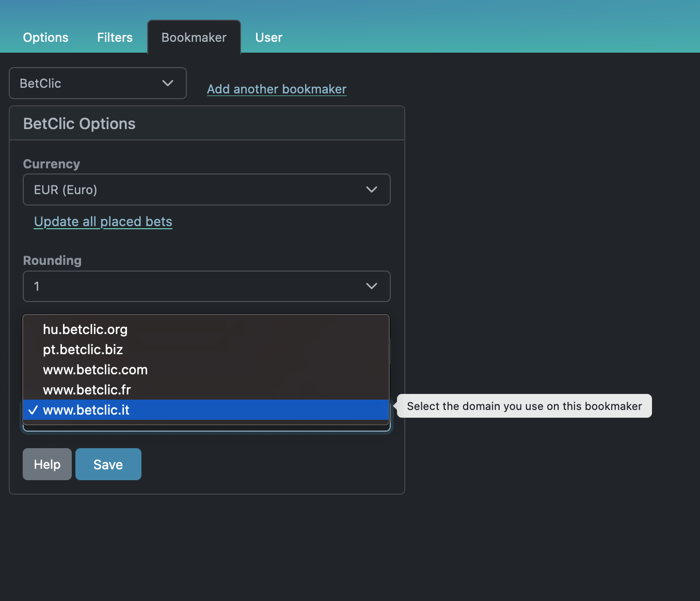Open the Options tab
The width and height of the screenshot is (700, 601).
[45, 37]
